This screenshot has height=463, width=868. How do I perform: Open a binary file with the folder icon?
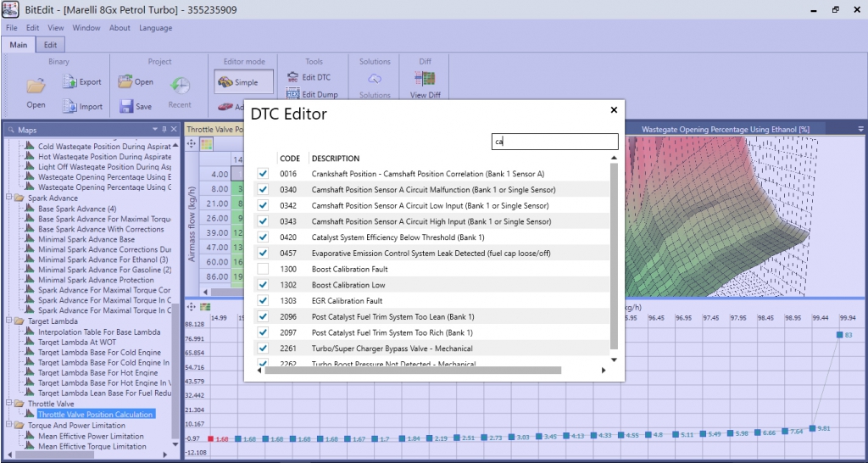(x=36, y=86)
